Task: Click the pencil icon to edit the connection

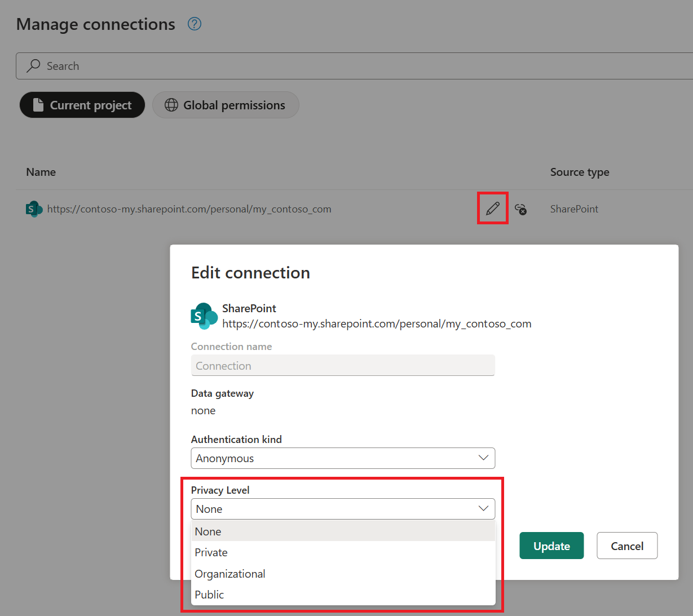Action: (492, 208)
